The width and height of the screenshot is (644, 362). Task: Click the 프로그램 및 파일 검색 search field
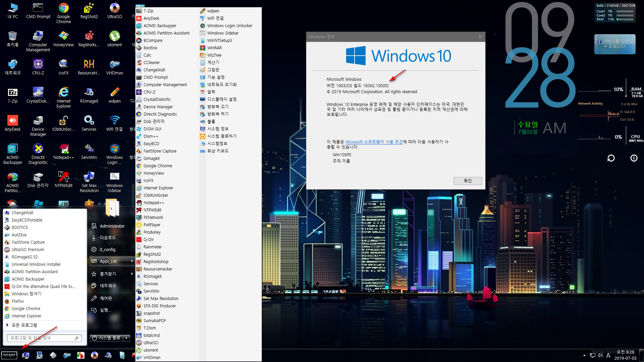tap(44, 338)
